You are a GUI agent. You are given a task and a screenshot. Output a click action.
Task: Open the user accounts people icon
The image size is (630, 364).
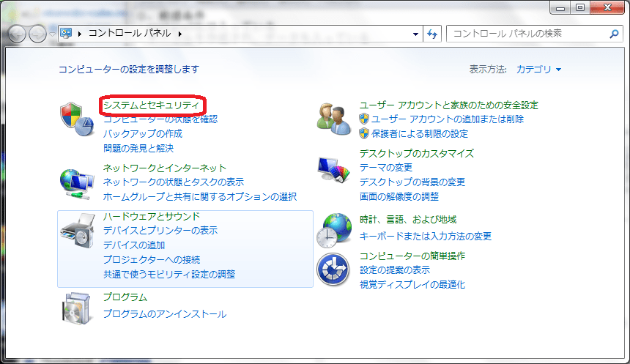333,119
